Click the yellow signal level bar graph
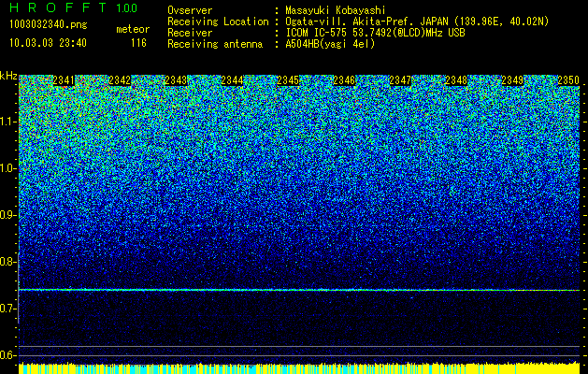 pos(299,368)
